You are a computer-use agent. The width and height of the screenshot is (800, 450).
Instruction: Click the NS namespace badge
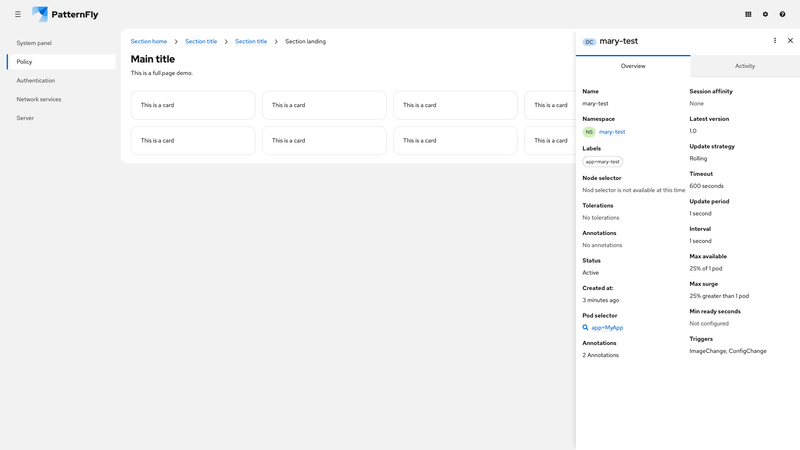pyautogui.click(x=589, y=132)
